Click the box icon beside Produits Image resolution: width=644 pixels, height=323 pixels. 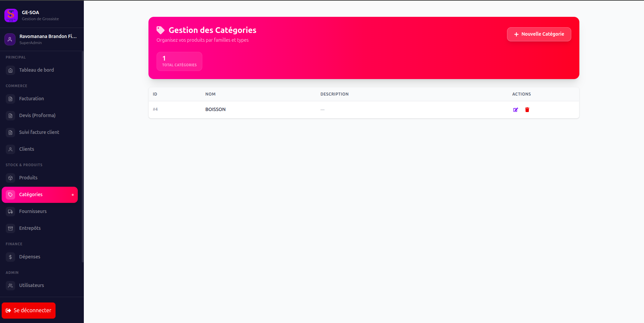pyautogui.click(x=10, y=178)
